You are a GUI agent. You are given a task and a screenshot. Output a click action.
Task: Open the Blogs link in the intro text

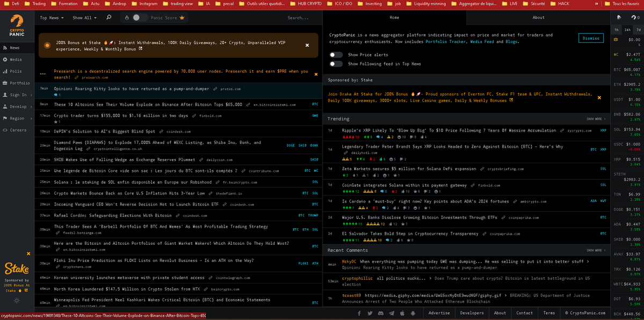point(511,41)
